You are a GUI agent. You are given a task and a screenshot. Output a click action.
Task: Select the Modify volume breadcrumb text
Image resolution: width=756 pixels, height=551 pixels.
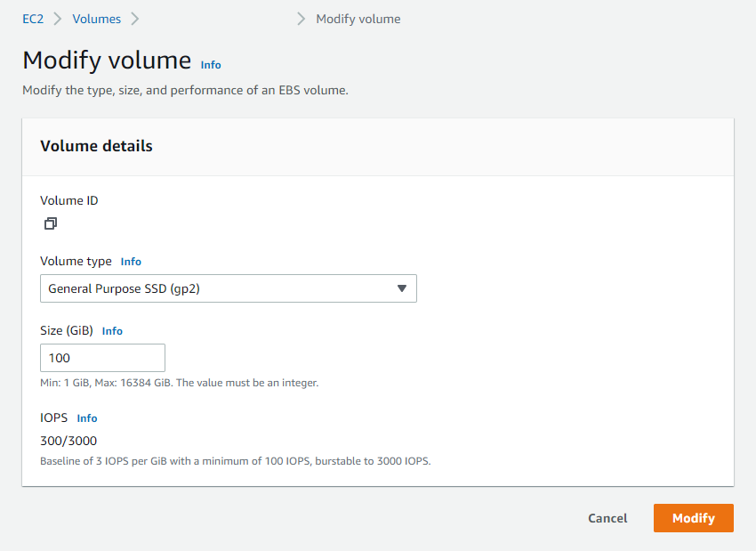click(x=358, y=19)
